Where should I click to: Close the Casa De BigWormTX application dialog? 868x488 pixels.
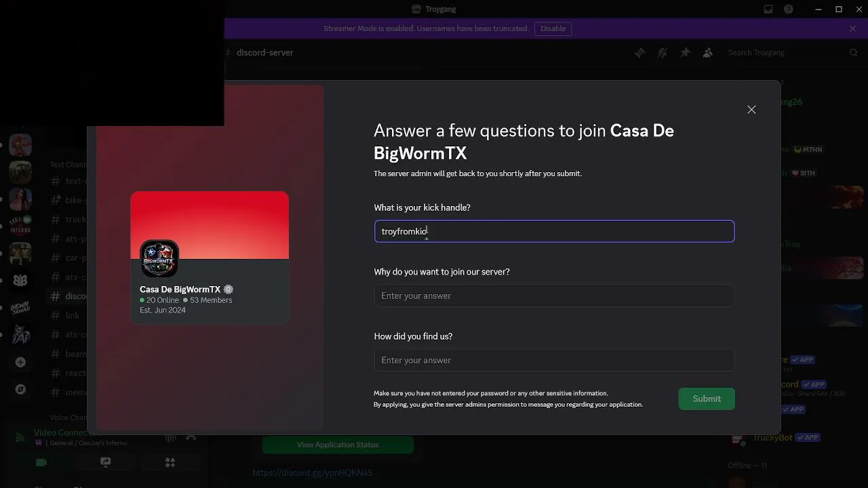pos(751,110)
